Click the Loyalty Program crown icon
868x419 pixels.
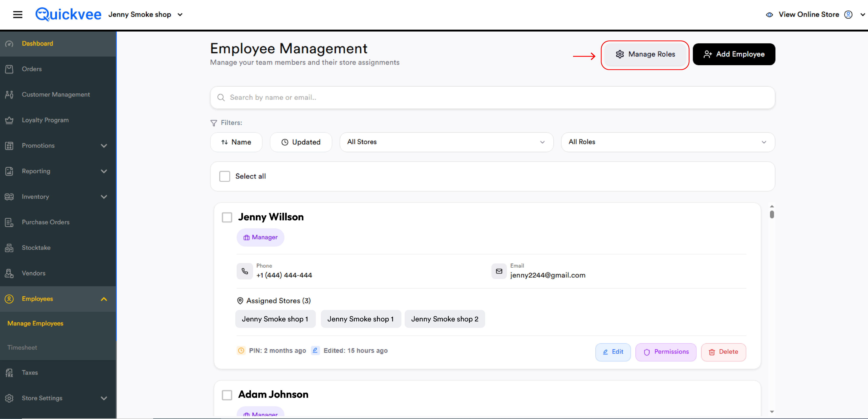pyautogui.click(x=9, y=120)
